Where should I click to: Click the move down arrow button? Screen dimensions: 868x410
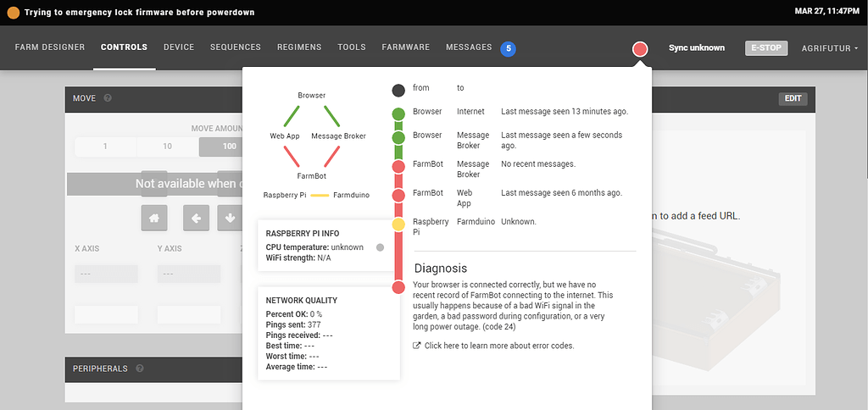[x=231, y=218]
